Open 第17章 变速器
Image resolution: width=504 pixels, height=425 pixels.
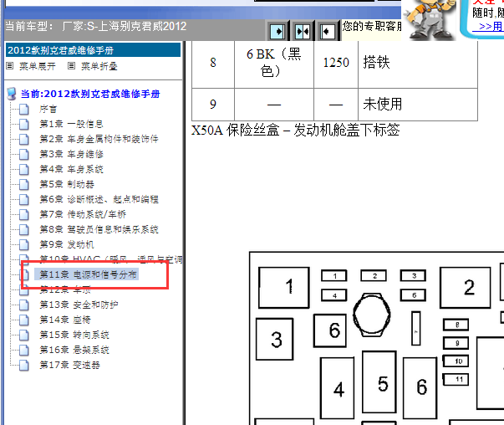(69, 365)
